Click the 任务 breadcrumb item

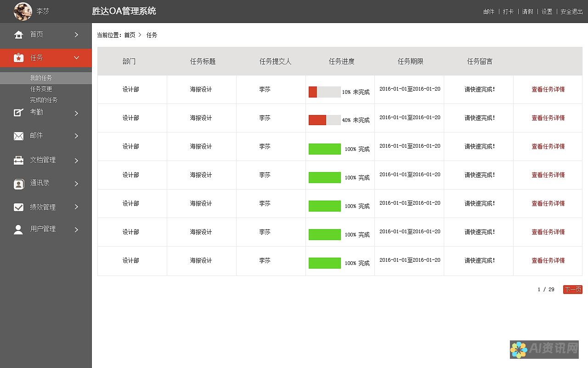pos(152,35)
